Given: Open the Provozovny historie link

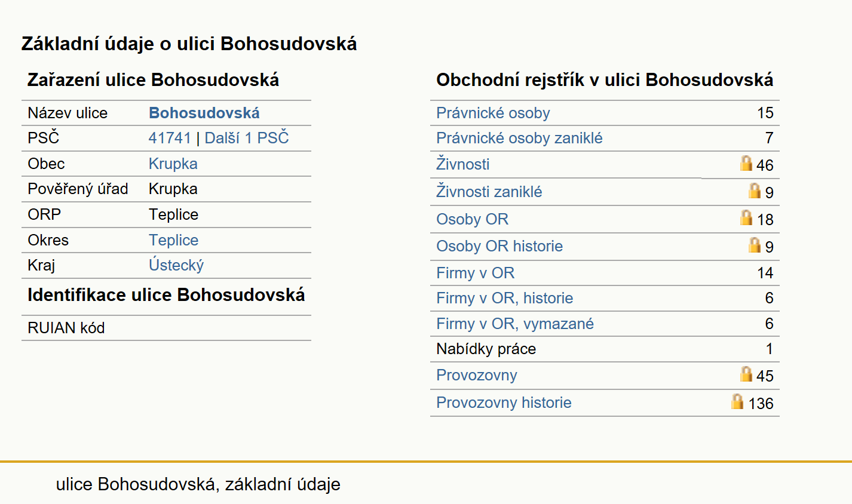Looking at the screenshot, I should 504,402.
